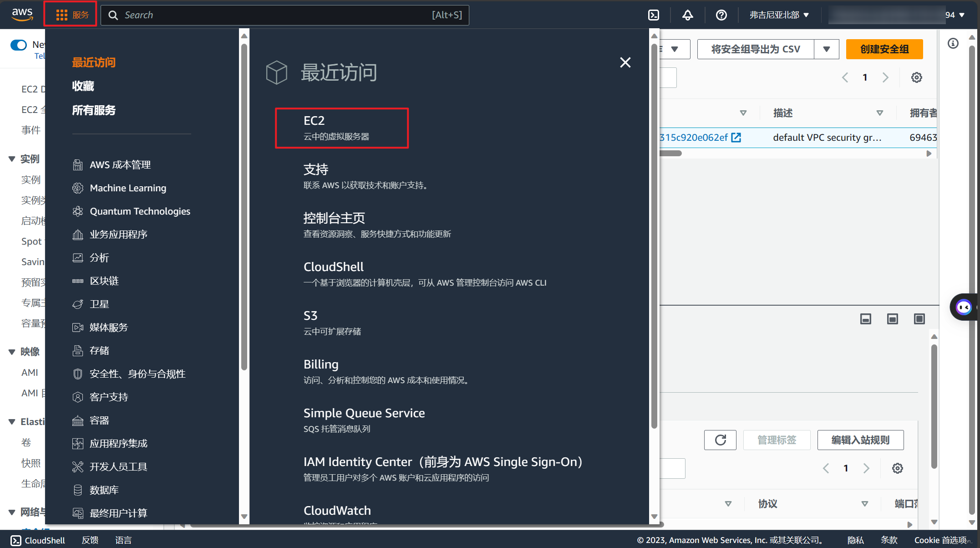Click the 创建安全组 button
Viewport: 980px width, 548px height.
tap(884, 49)
